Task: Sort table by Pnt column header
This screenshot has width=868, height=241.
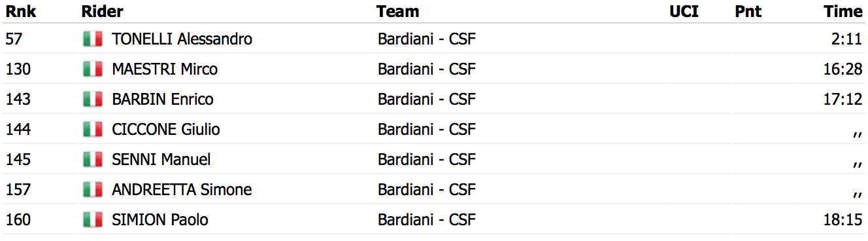Action: [748, 11]
